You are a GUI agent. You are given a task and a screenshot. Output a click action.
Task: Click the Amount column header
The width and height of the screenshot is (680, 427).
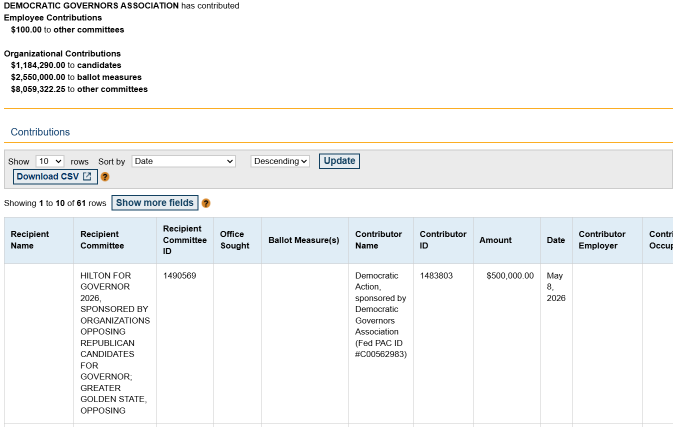[x=507, y=240]
